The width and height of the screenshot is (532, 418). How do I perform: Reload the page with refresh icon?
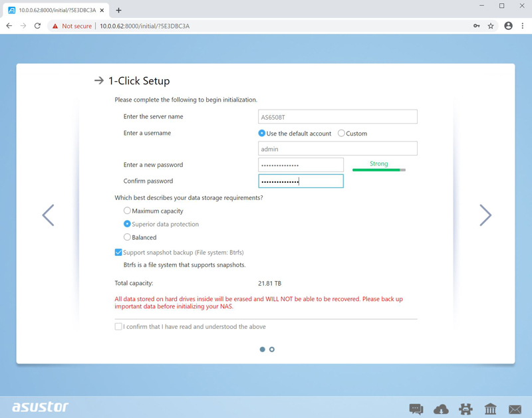click(x=37, y=26)
